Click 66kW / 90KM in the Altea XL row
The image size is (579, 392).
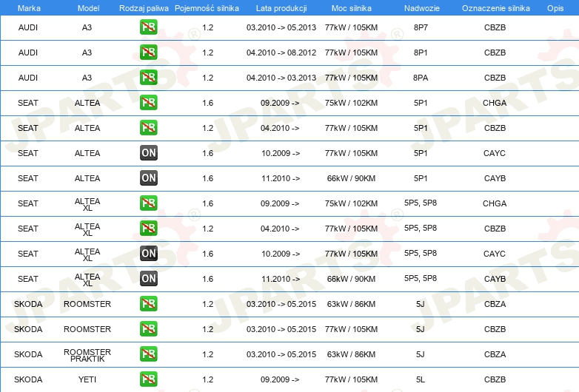351,278
